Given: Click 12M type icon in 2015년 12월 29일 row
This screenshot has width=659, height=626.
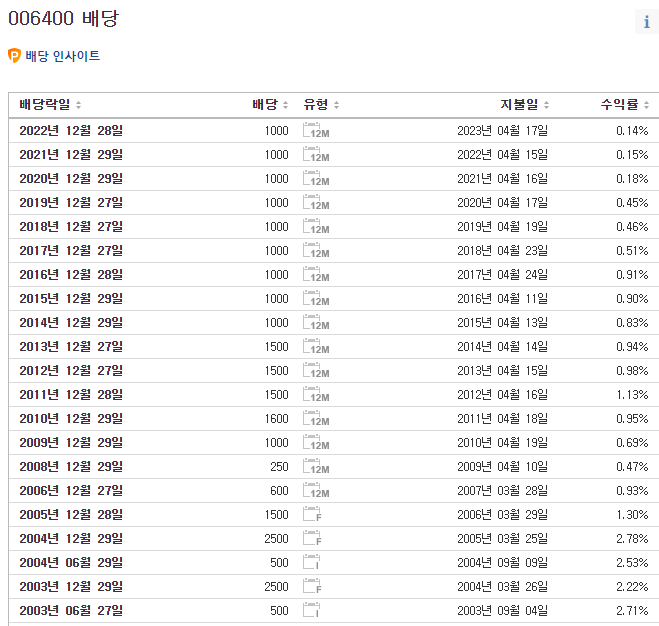Looking at the screenshot, I should pos(316,298).
